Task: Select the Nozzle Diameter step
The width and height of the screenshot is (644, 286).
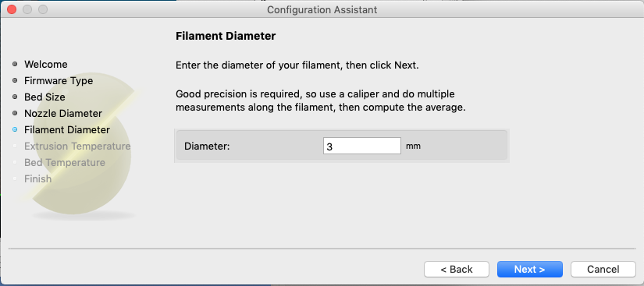Action: 63,113
